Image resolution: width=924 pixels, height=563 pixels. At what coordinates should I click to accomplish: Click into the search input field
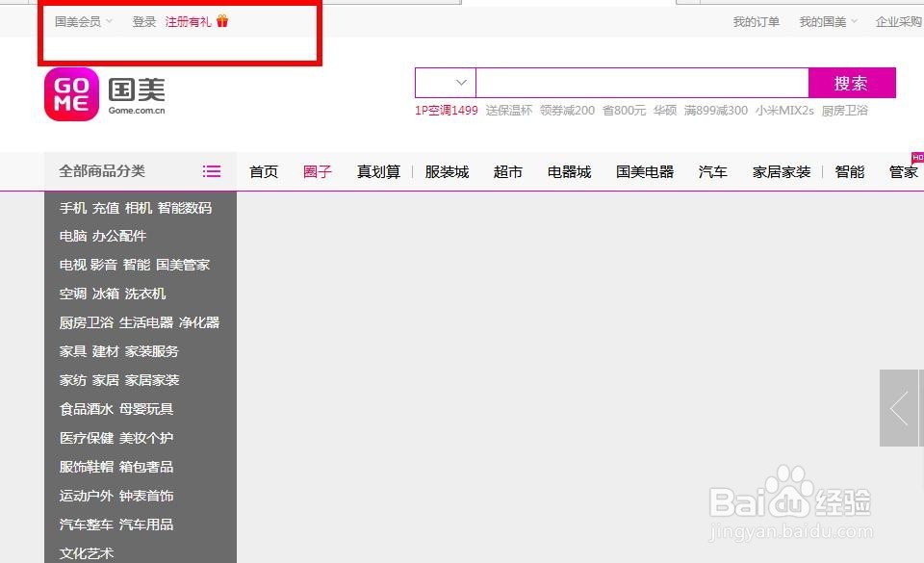(642, 83)
